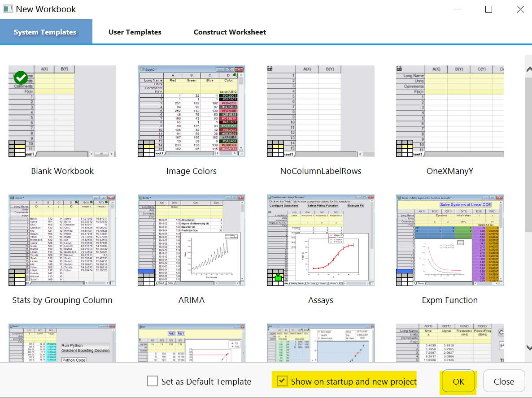Screen dimensions: 532x398
Task: Click the scroll down arrow of template list
Action: 528,347
